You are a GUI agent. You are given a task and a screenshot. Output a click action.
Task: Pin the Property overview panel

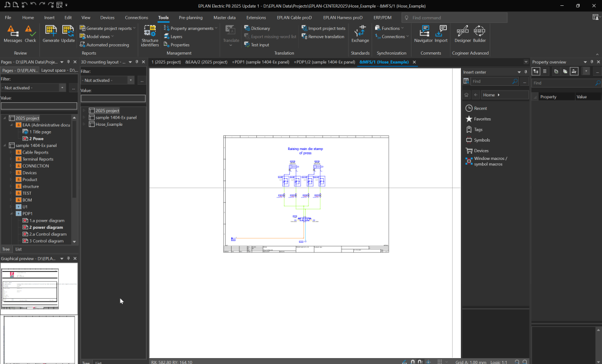point(591,62)
